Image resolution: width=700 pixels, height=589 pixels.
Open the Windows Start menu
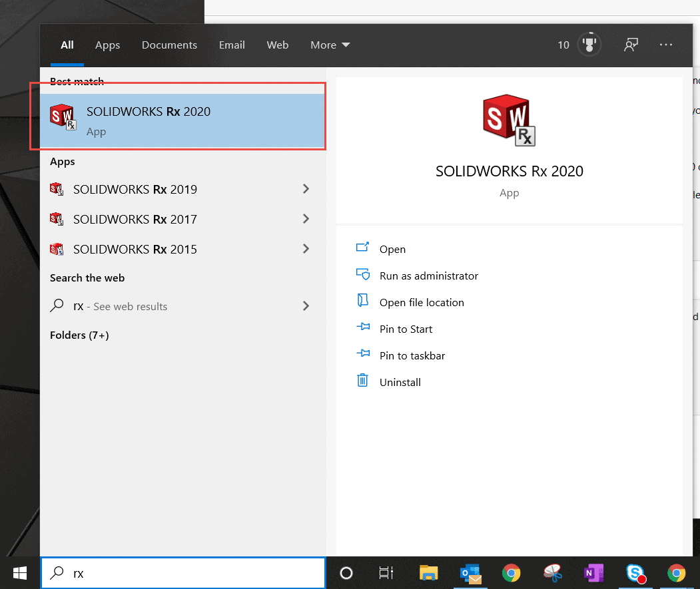tap(20, 573)
